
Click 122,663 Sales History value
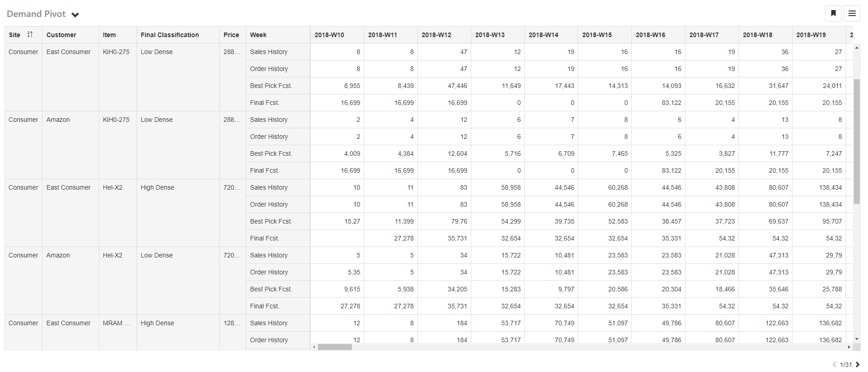tap(777, 323)
